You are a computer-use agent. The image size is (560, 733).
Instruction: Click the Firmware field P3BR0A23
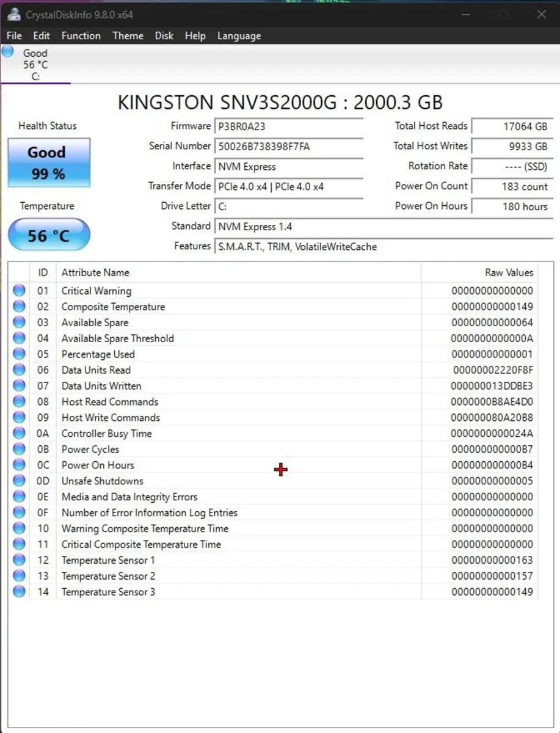[x=289, y=126]
